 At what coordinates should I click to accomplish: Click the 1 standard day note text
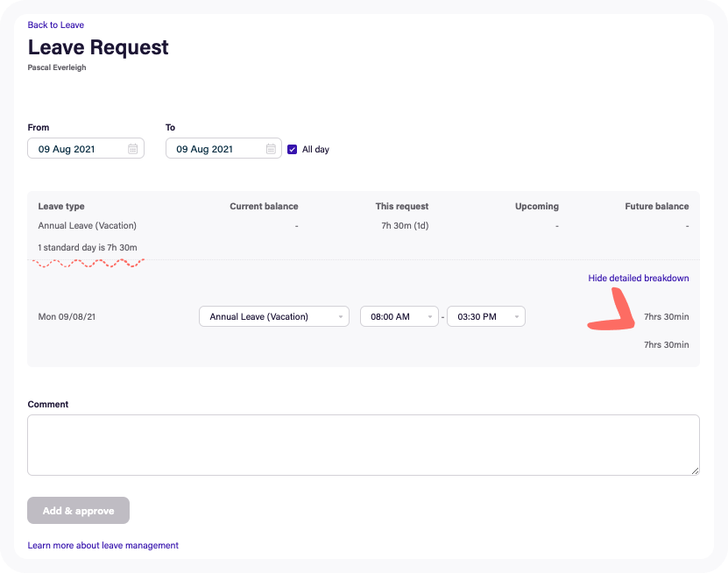click(88, 247)
